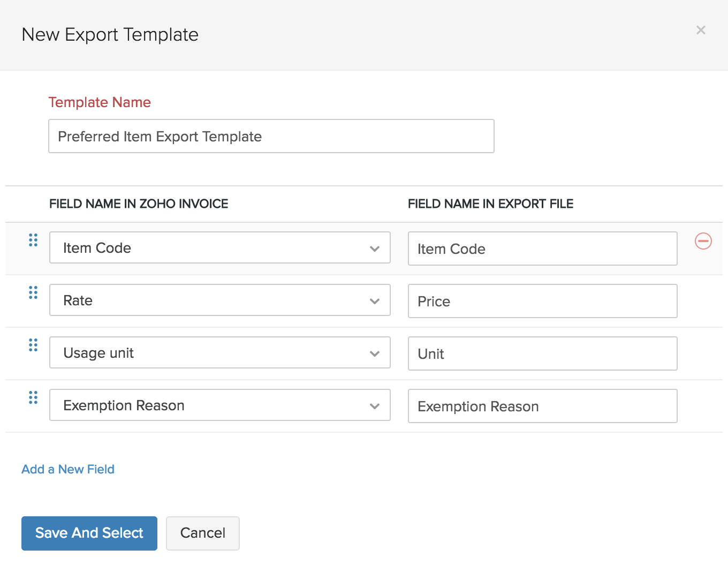
Task: Expand the Rate field selector
Action: coord(219,300)
